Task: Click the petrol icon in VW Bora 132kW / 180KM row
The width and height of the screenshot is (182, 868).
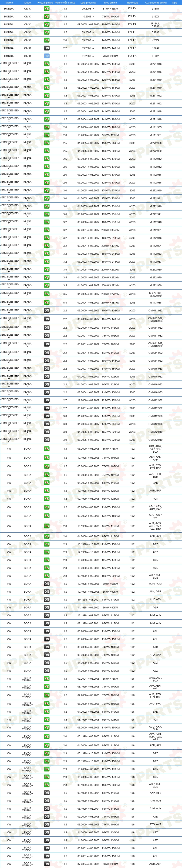Action: coord(47,516)
